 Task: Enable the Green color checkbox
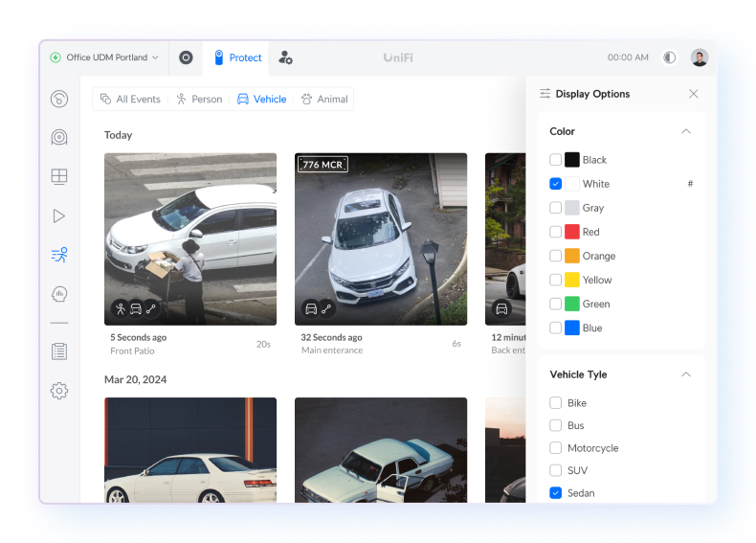tap(555, 305)
